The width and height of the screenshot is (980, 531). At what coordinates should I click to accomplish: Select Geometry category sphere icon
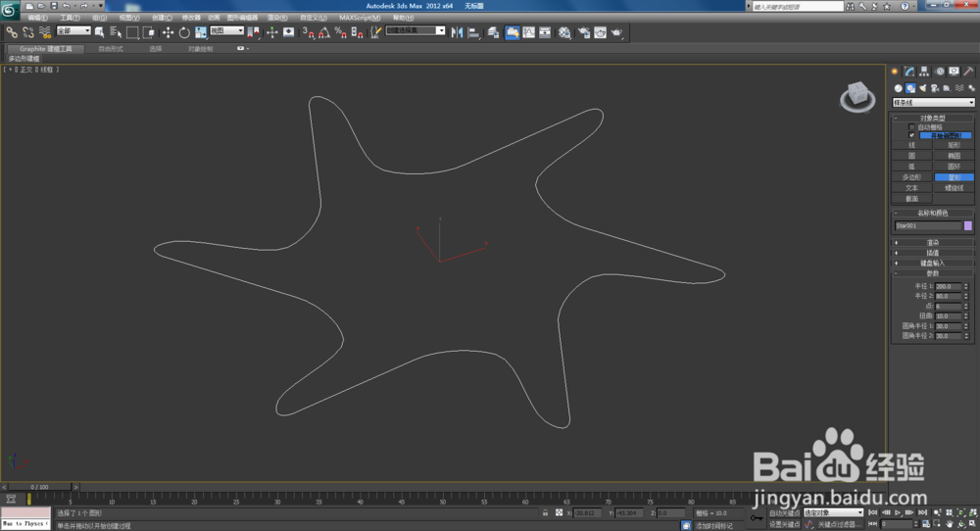point(898,88)
